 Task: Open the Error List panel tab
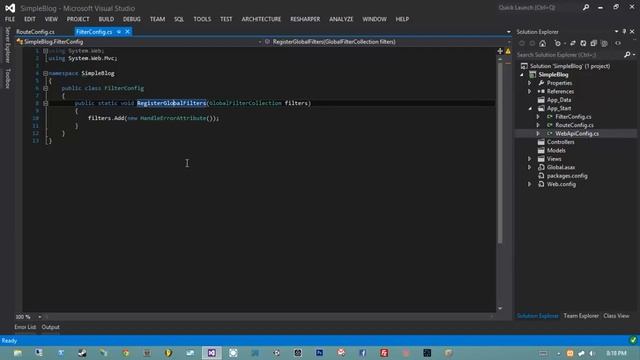pyautogui.click(x=25, y=327)
